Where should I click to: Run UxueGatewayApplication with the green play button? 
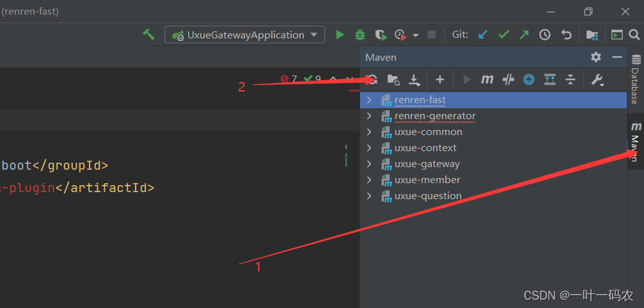coord(340,35)
